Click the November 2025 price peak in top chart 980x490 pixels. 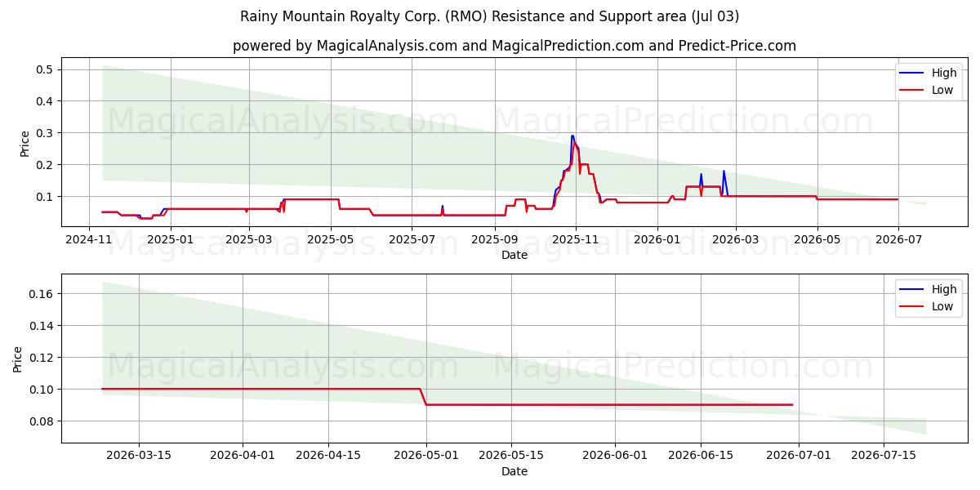[x=573, y=137]
